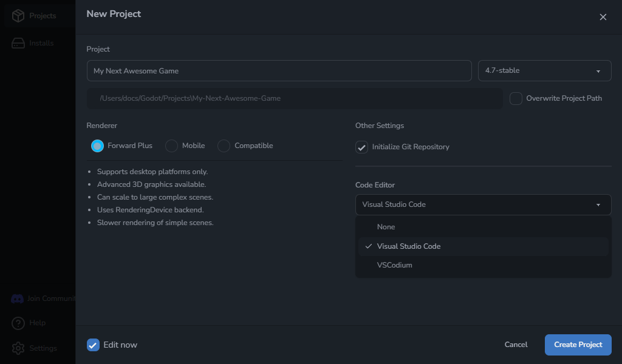Image resolution: width=622 pixels, height=364 pixels.
Task: Click the Cancel button
Action: (x=516, y=345)
